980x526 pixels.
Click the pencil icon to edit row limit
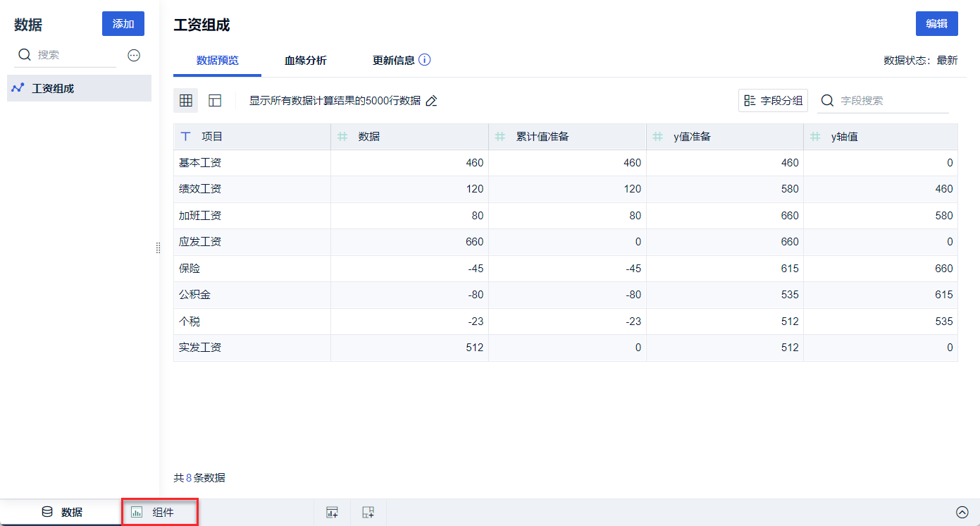click(432, 101)
